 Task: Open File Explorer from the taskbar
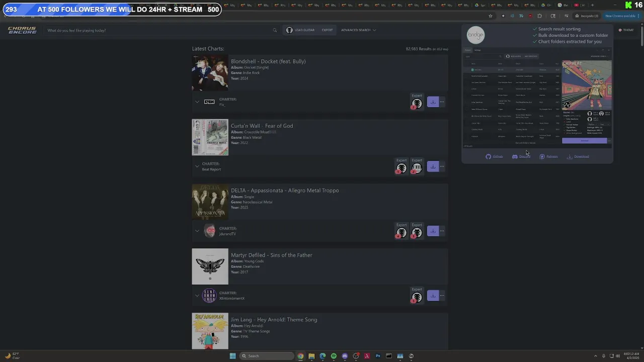[x=311, y=356]
